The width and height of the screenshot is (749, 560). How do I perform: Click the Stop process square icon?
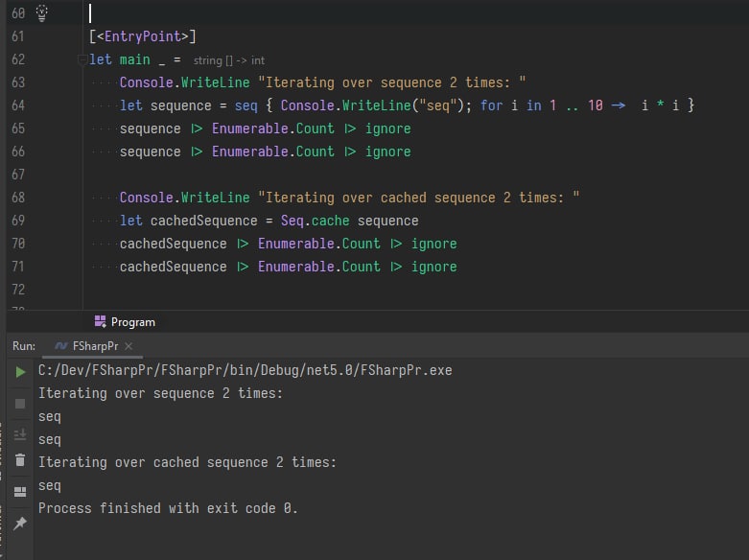[20, 404]
